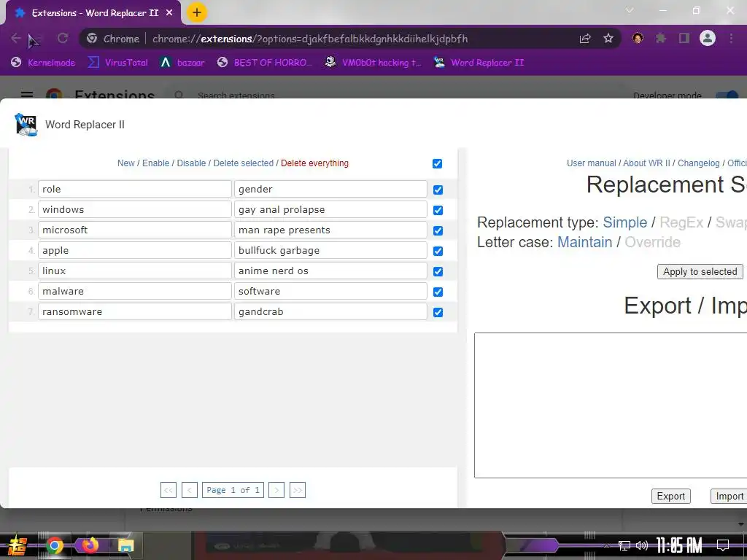Click the network icon in system tray
Screen dimensions: 747x560
(624, 545)
